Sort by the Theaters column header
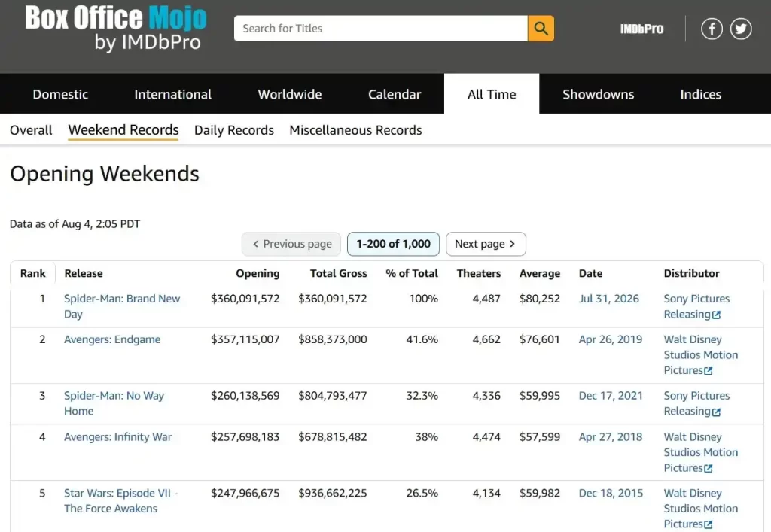The width and height of the screenshot is (771, 532). [478, 273]
